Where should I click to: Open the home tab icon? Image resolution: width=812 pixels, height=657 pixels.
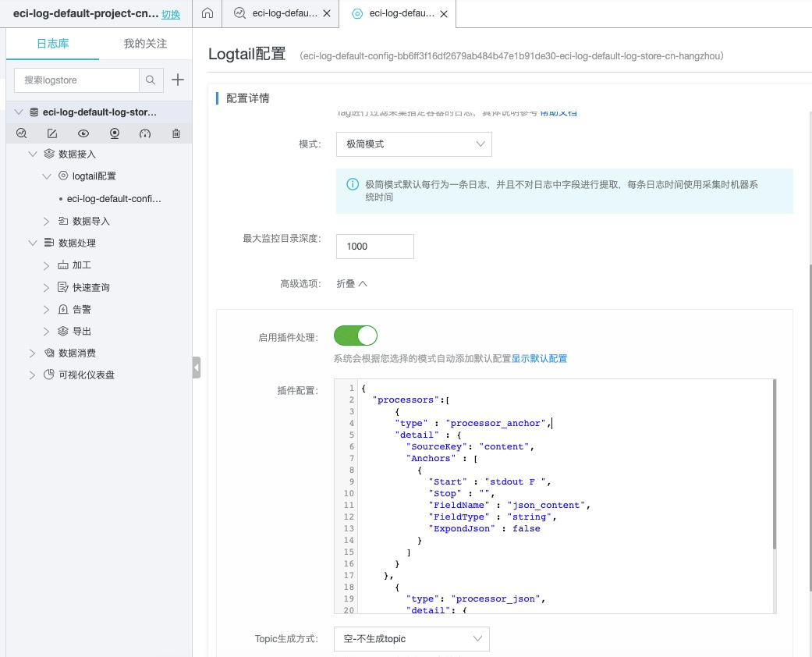(x=207, y=13)
